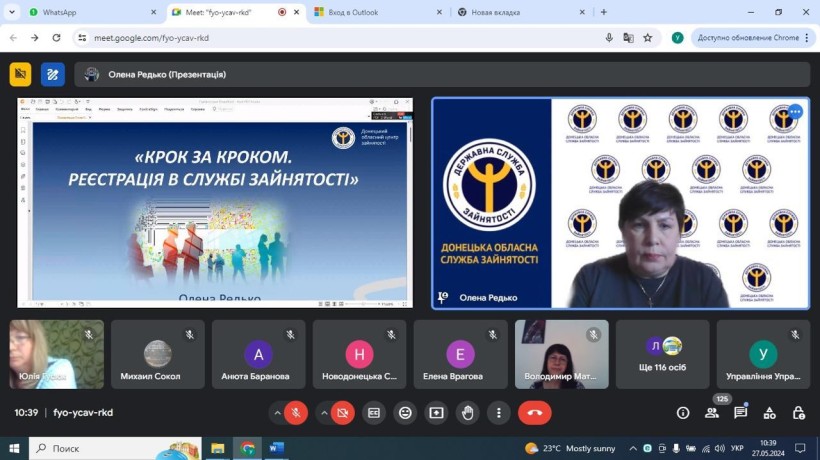The image size is (820, 460).
Task: Click Доступно обновление Chrome button
Action: [x=753, y=38]
